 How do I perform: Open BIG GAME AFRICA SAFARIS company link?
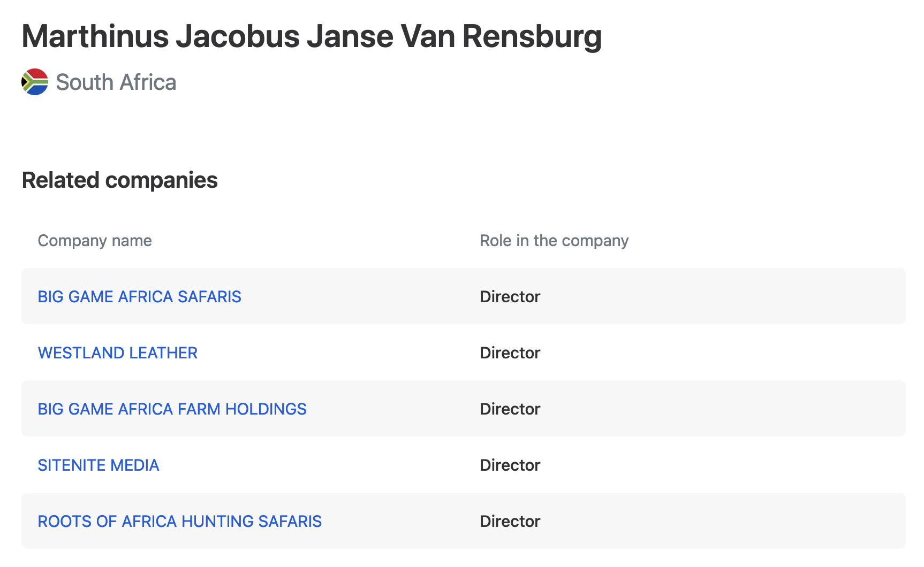tap(139, 296)
